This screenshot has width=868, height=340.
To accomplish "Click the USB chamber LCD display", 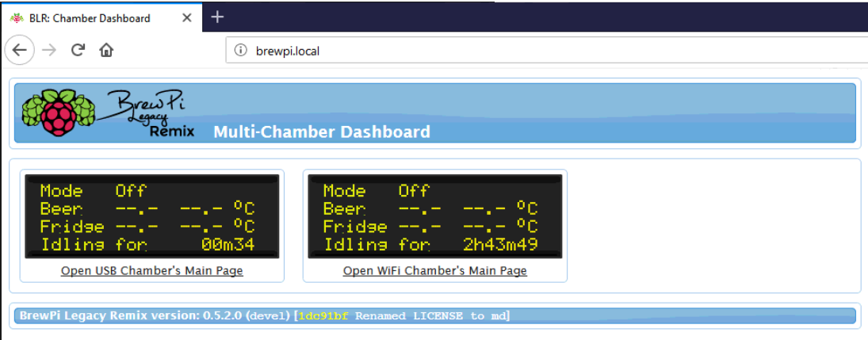I will click(152, 216).
